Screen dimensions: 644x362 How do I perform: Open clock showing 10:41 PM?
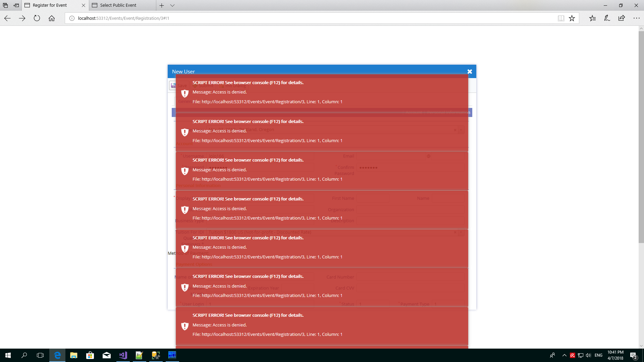[615, 355]
